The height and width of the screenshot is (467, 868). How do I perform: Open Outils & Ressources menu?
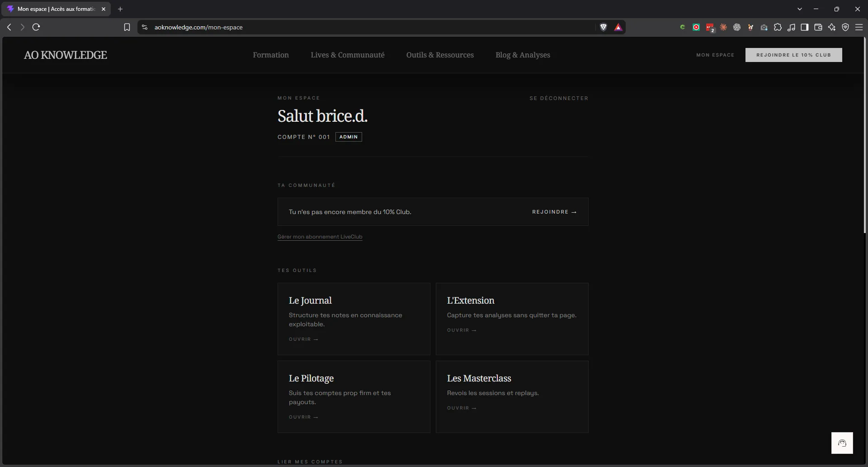point(440,55)
